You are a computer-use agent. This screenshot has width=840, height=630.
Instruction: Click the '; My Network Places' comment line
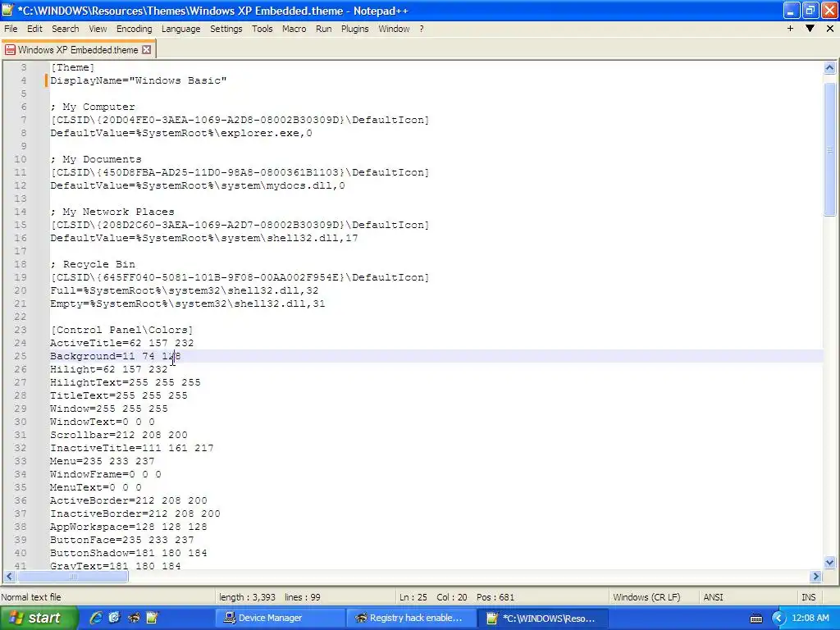tap(112, 212)
